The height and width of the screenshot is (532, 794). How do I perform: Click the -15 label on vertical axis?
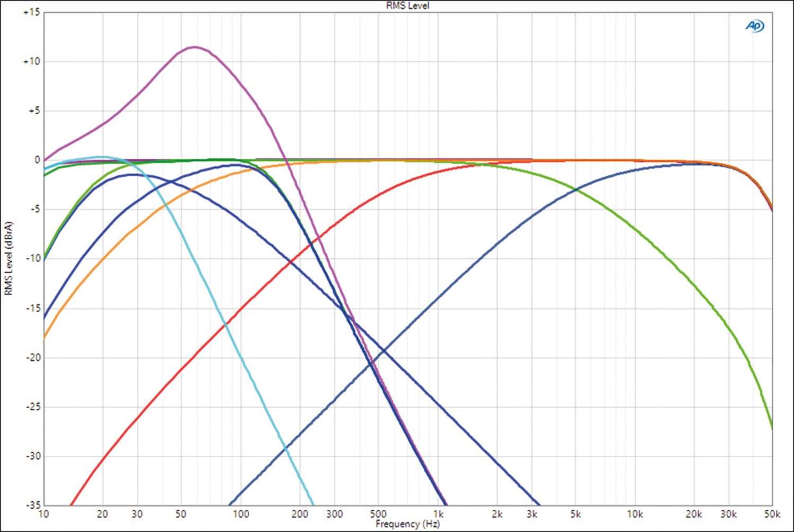pos(33,308)
